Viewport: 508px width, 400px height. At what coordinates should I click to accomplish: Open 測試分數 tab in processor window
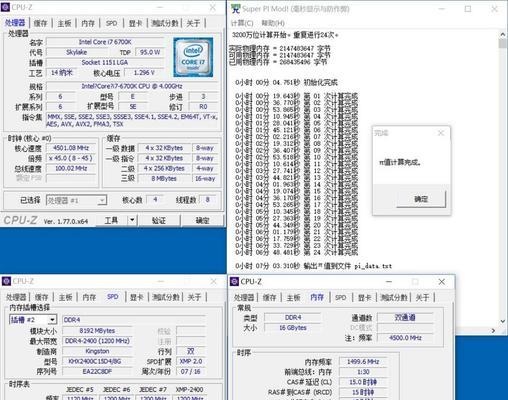pyautogui.click(x=165, y=23)
